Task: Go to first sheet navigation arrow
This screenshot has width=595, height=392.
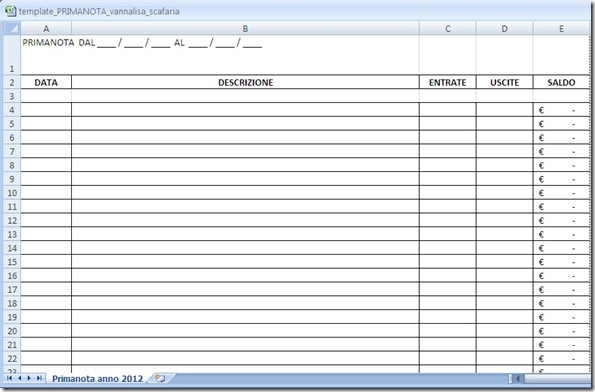Action: pos(9,378)
